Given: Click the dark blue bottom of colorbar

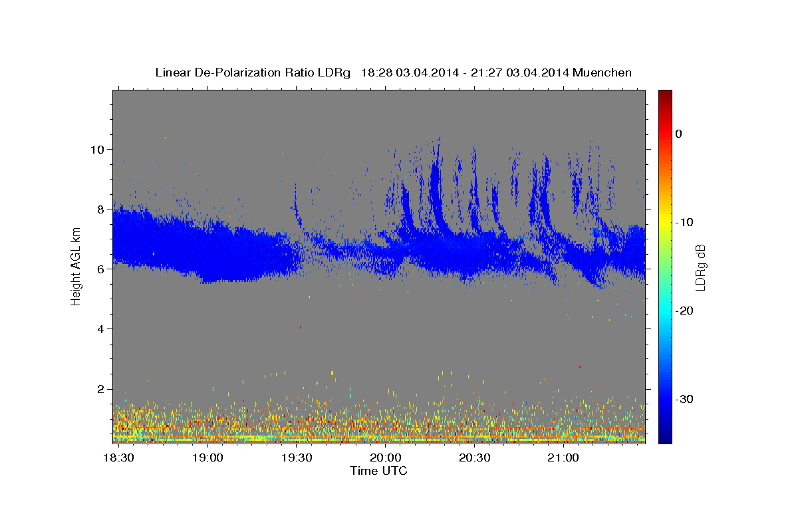Looking at the screenshot, I should (664, 437).
